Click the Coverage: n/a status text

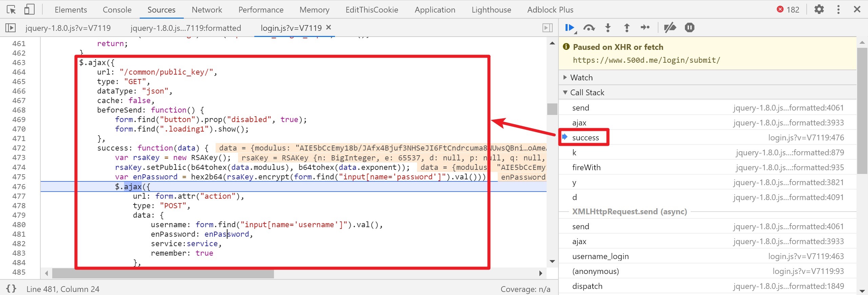click(x=525, y=289)
